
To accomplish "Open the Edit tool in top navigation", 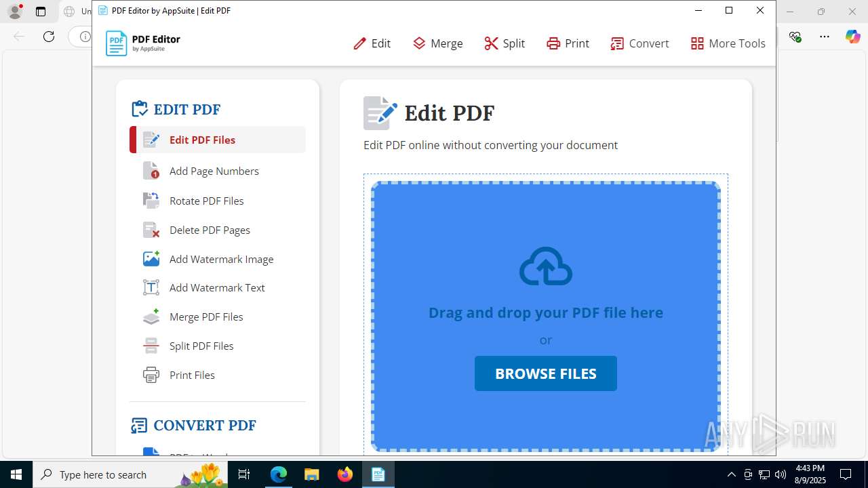I will coord(372,43).
